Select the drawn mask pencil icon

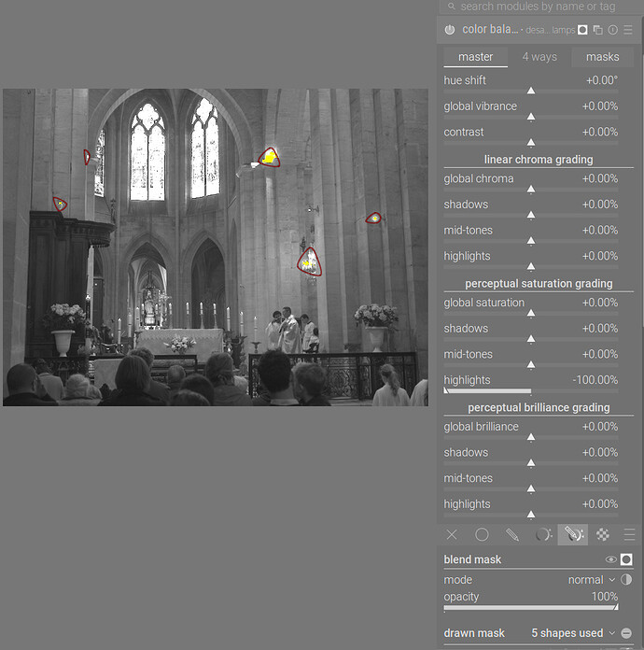pos(512,535)
